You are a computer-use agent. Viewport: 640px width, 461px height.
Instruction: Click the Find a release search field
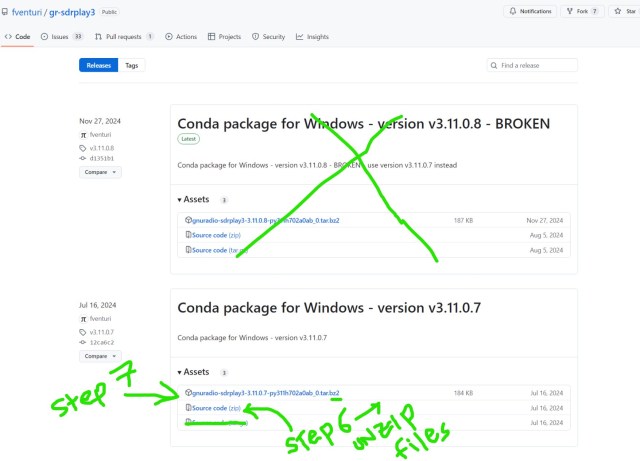coord(532,65)
